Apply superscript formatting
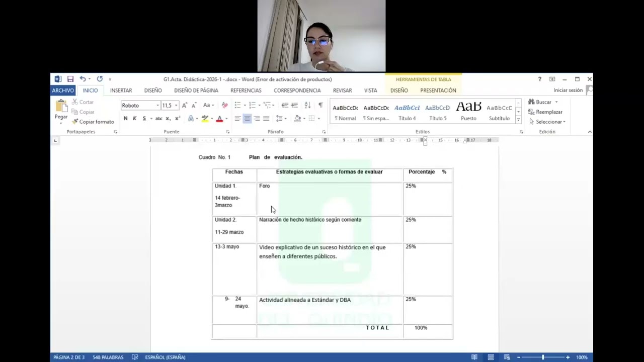644x362 pixels. 177,119
